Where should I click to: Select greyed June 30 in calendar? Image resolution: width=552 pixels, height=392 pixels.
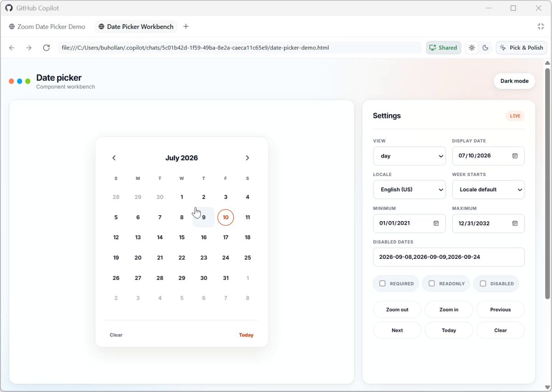(160, 197)
